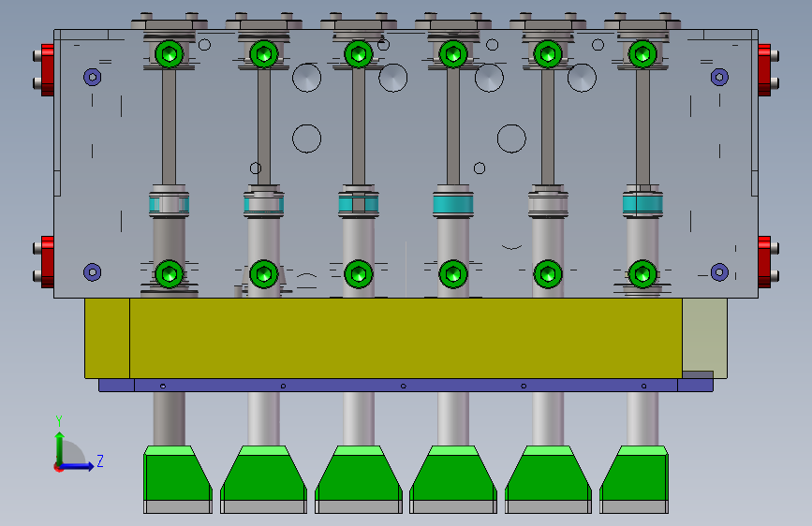Select the upper-right red bracket

tap(764, 70)
